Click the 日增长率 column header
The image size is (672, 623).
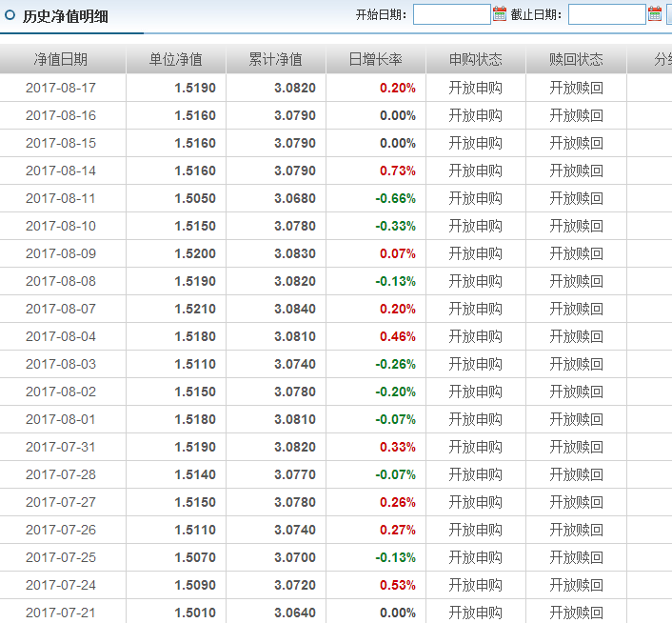pyautogui.click(x=375, y=59)
